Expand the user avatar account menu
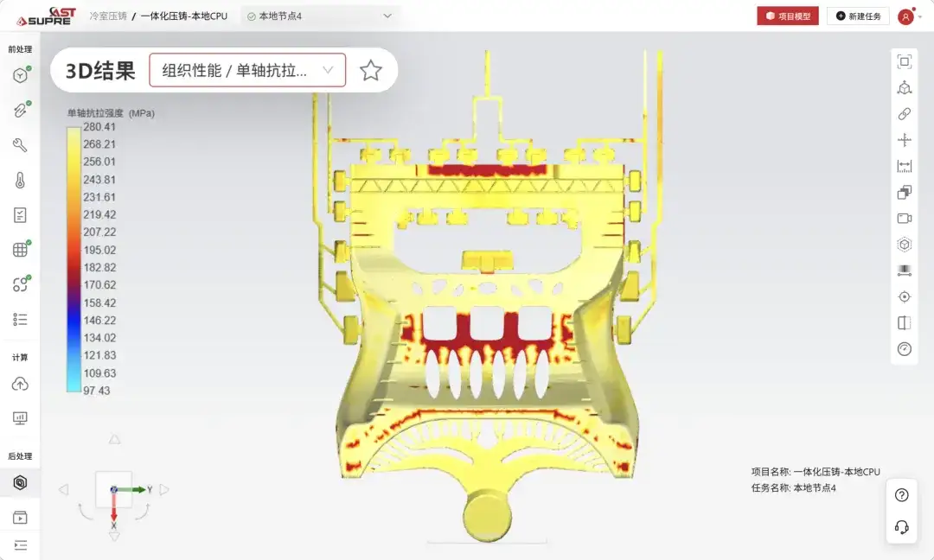 [909, 16]
